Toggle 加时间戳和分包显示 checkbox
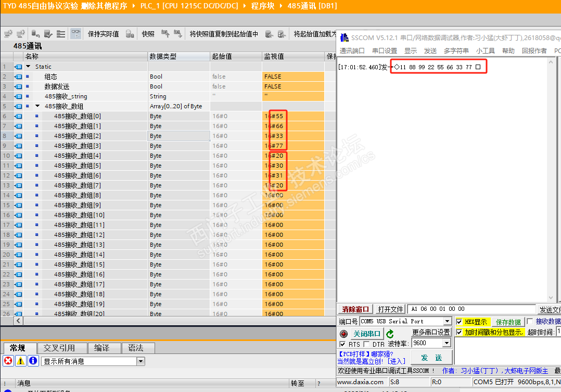 click(x=459, y=332)
